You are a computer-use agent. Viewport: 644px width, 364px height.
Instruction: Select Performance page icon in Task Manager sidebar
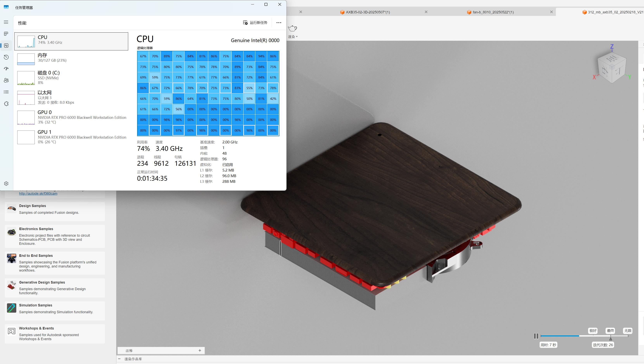coord(6,46)
